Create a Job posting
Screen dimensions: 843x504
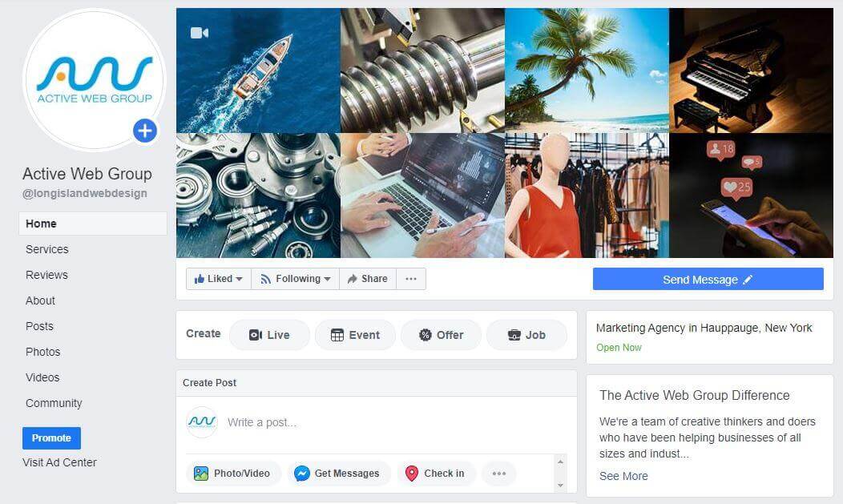click(526, 335)
